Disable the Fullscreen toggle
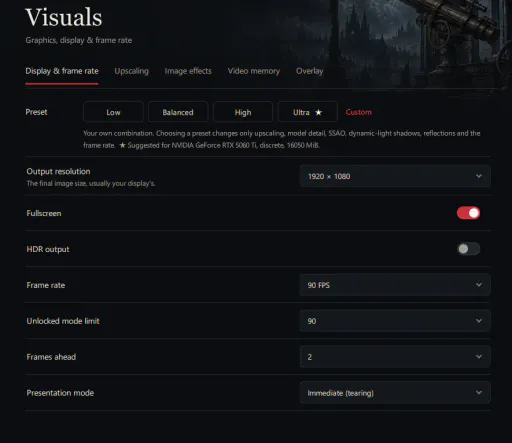Image resolution: width=512 pixels, height=443 pixels. pyautogui.click(x=468, y=213)
